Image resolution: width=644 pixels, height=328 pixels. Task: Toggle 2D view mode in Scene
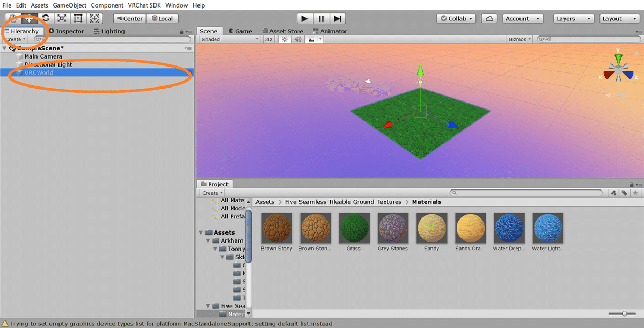(x=269, y=39)
